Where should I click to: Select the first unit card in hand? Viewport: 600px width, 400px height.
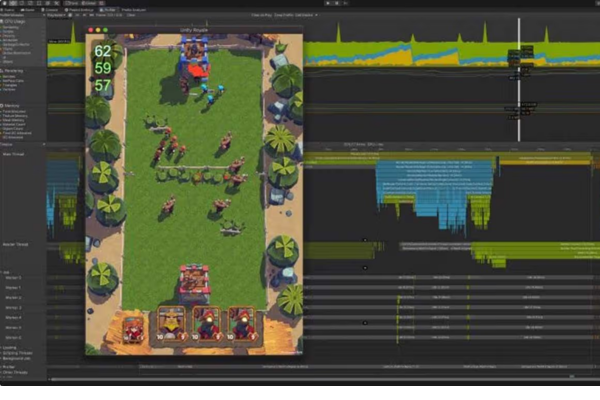(133, 327)
